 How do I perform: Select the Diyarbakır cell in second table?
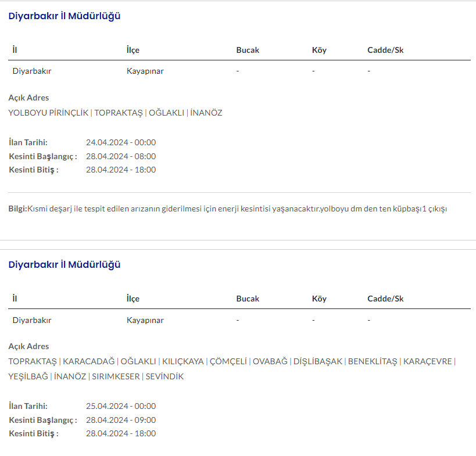point(32,320)
